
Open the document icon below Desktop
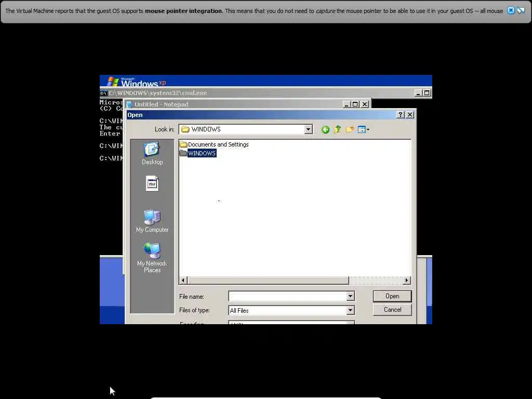click(x=152, y=183)
